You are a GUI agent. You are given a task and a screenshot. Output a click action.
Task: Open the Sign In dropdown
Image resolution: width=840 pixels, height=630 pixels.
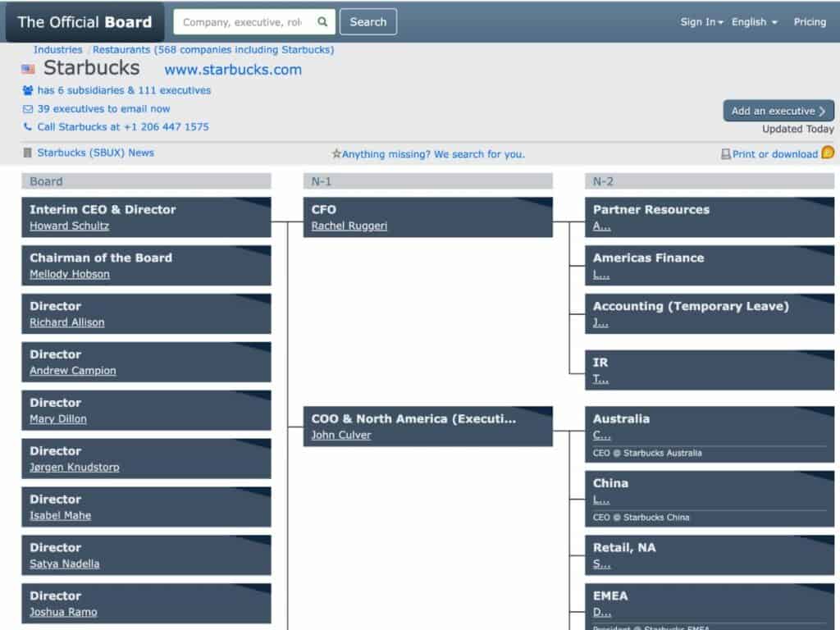pos(701,22)
